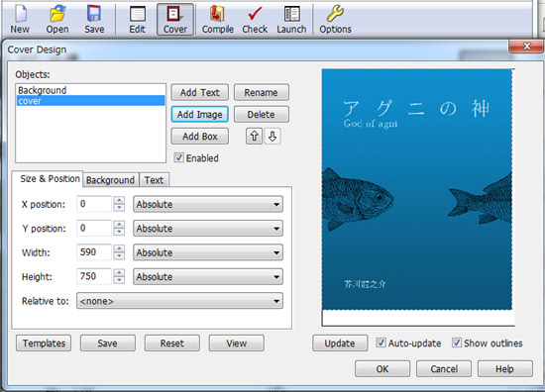Switch to the Size & Position tab
This screenshot has height=392, width=545.
point(48,179)
